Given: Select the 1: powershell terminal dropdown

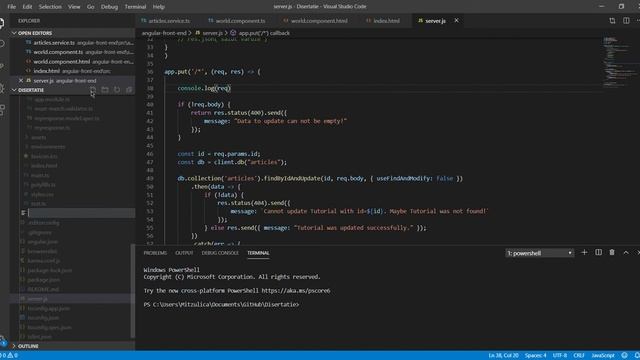Looking at the screenshot, I should pyautogui.click(x=540, y=253).
